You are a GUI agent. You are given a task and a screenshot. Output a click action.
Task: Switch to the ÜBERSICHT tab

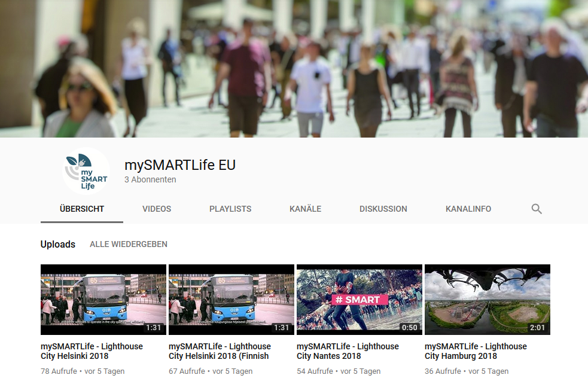(x=82, y=209)
